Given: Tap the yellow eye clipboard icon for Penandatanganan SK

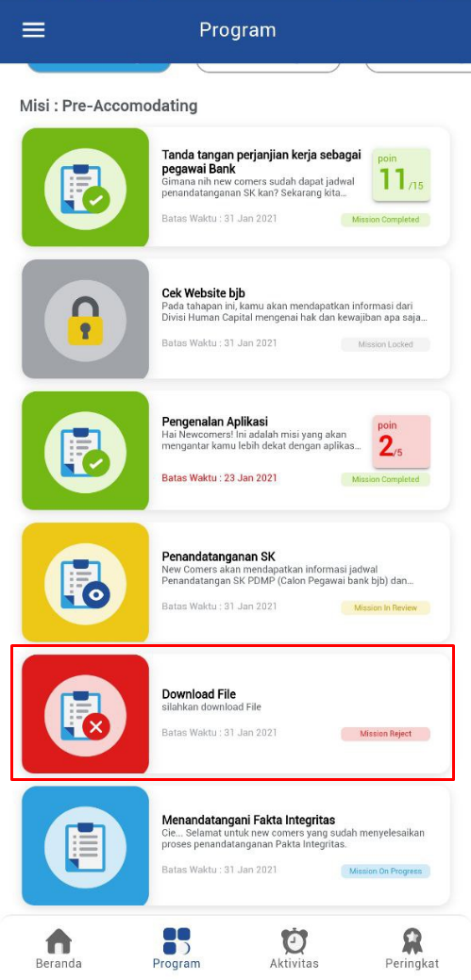Looking at the screenshot, I should tap(86, 583).
